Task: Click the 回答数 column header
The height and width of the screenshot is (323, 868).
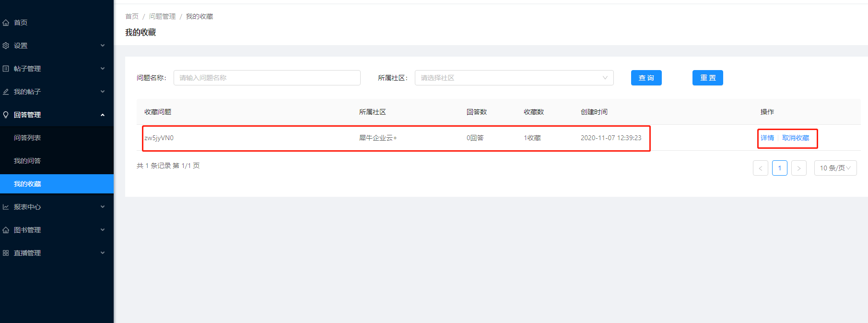Action: point(477,112)
